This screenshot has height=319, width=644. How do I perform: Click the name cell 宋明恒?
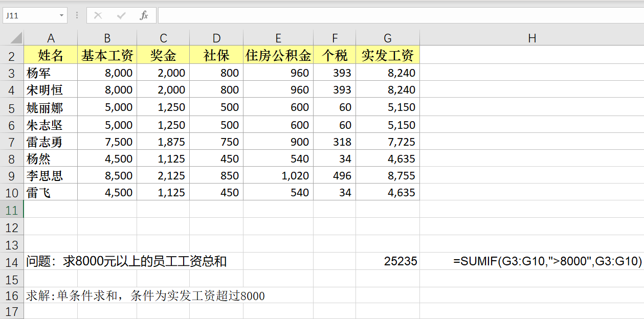click(51, 90)
